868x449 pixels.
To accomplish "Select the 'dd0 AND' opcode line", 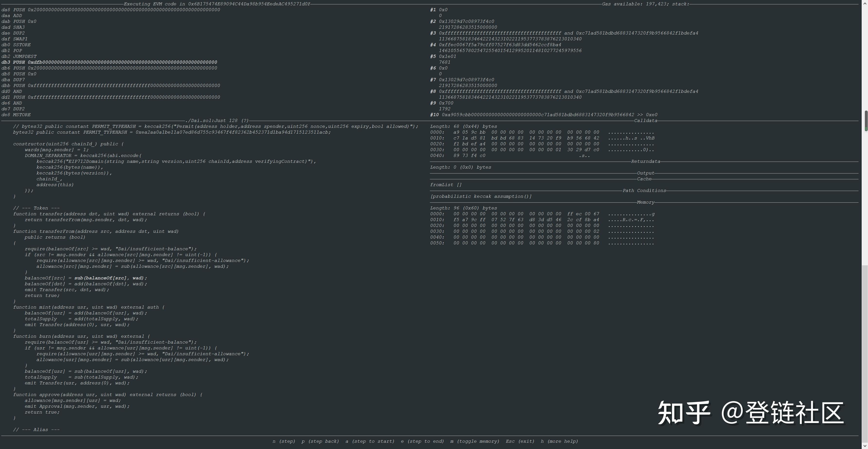I will (x=12, y=92).
